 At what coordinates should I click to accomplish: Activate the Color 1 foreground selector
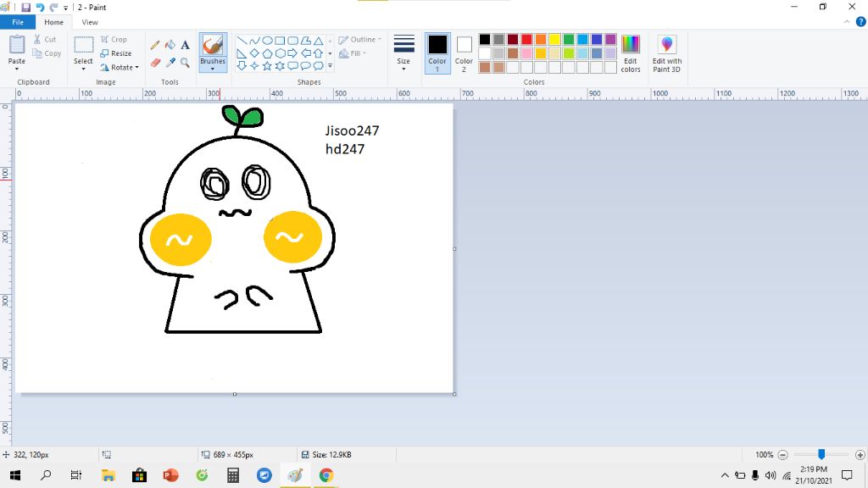[437, 53]
